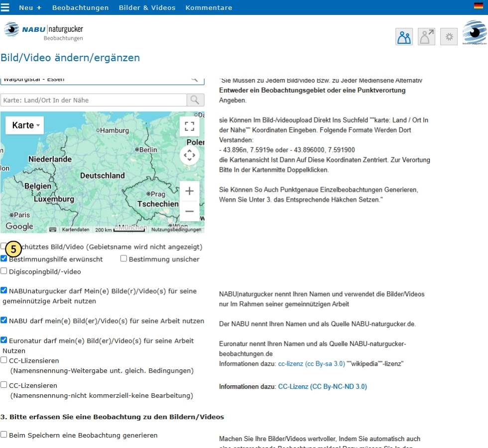Open the settings gear icon
488x448 pixels.
449,37
